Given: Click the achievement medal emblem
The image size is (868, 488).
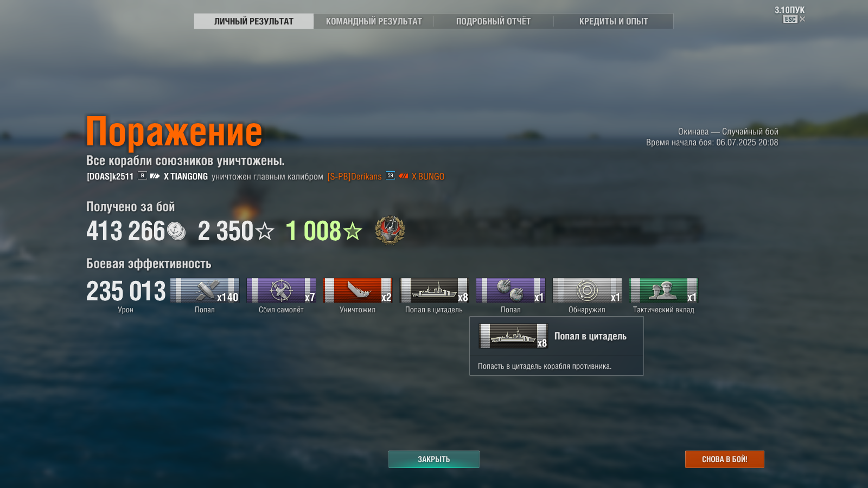Looking at the screenshot, I should coord(390,230).
